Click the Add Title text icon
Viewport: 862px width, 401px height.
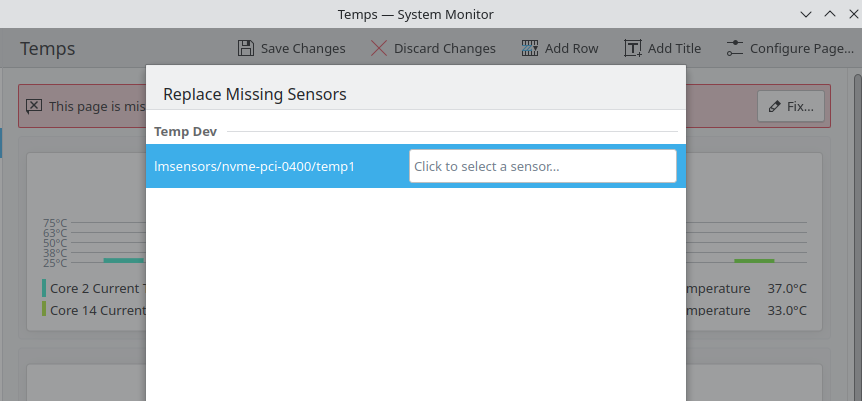[x=633, y=48]
